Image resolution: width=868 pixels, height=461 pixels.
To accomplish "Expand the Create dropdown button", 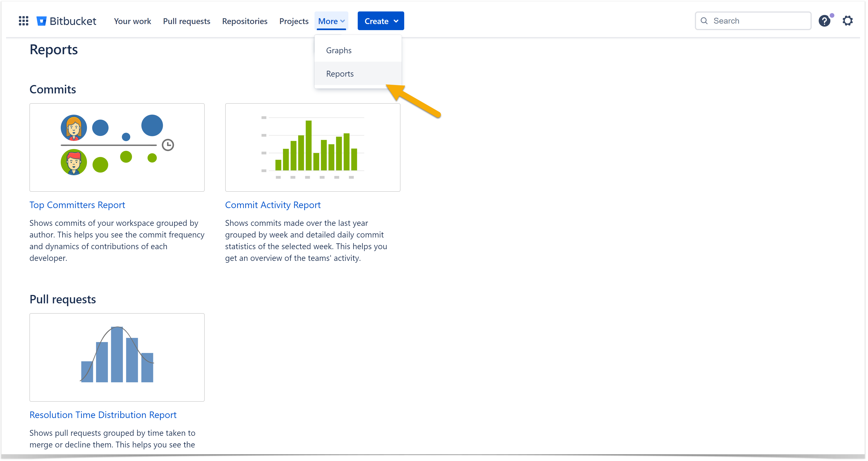I will 381,21.
